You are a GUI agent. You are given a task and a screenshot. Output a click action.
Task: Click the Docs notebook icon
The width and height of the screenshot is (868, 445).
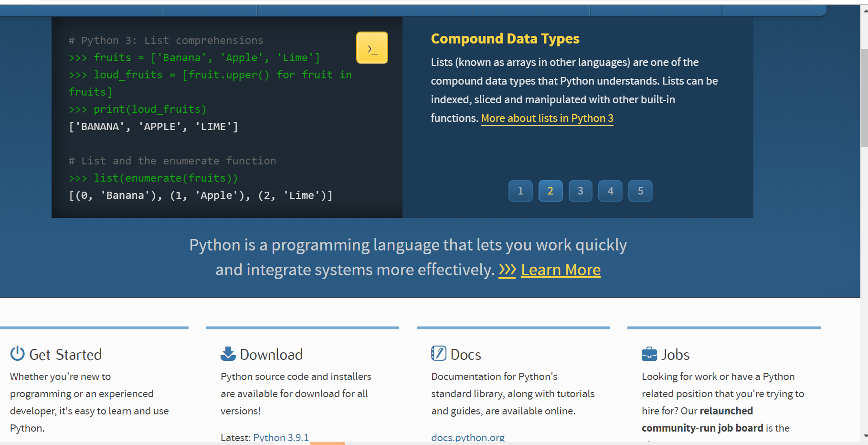click(438, 353)
